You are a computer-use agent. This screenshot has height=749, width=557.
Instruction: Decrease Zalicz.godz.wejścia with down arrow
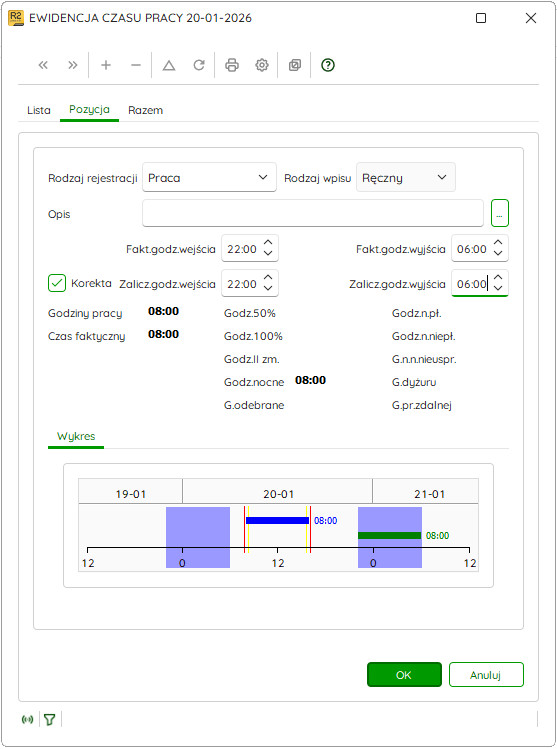268,288
